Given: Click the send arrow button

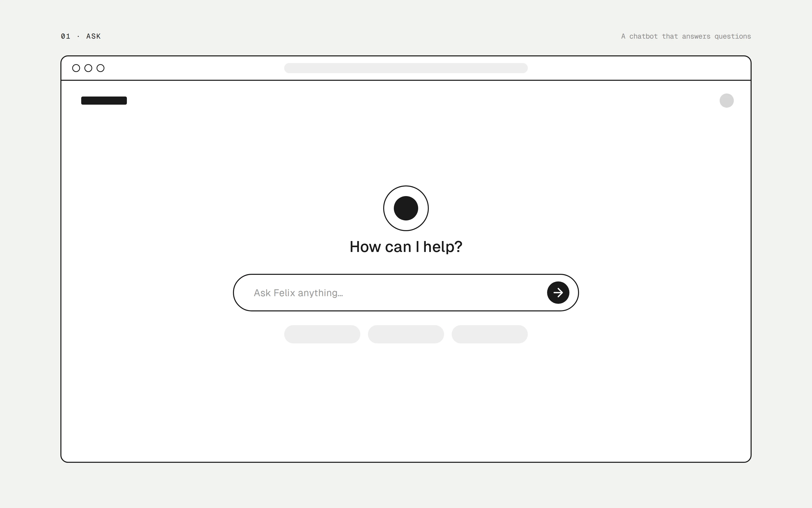Looking at the screenshot, I should coord(558,293).
